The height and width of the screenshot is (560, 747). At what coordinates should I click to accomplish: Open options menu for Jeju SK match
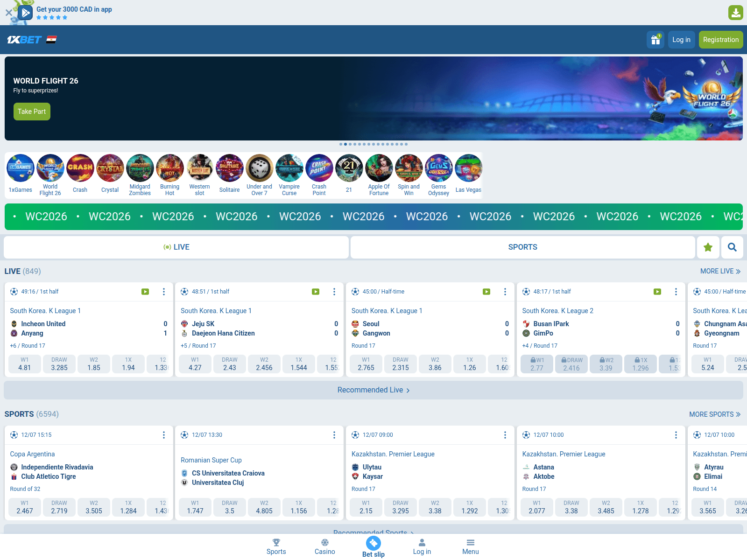(334, 292)
